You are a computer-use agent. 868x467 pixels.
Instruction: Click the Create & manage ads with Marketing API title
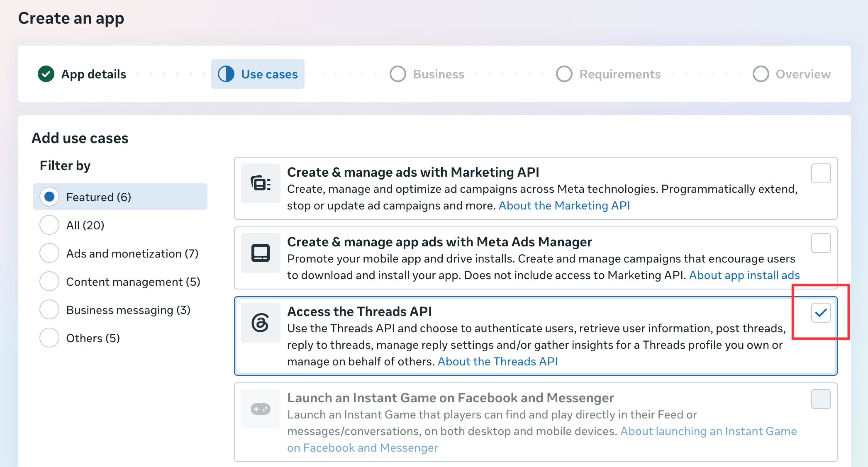pyautogui.click(x=413, y=172)
